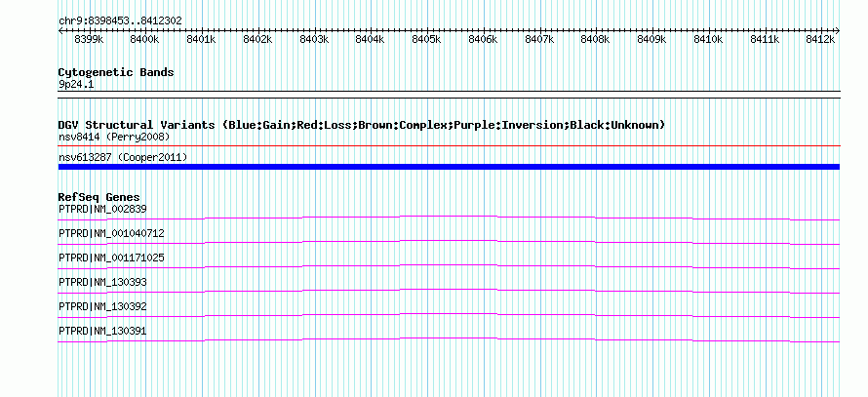Click the Cytogenetic Bands track title

click(x=116, y=72)
